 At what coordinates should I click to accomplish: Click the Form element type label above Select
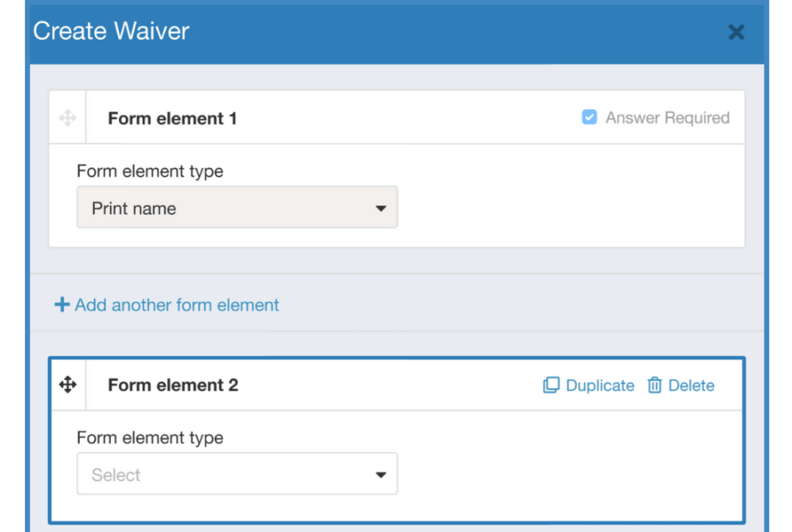(150, 438)
